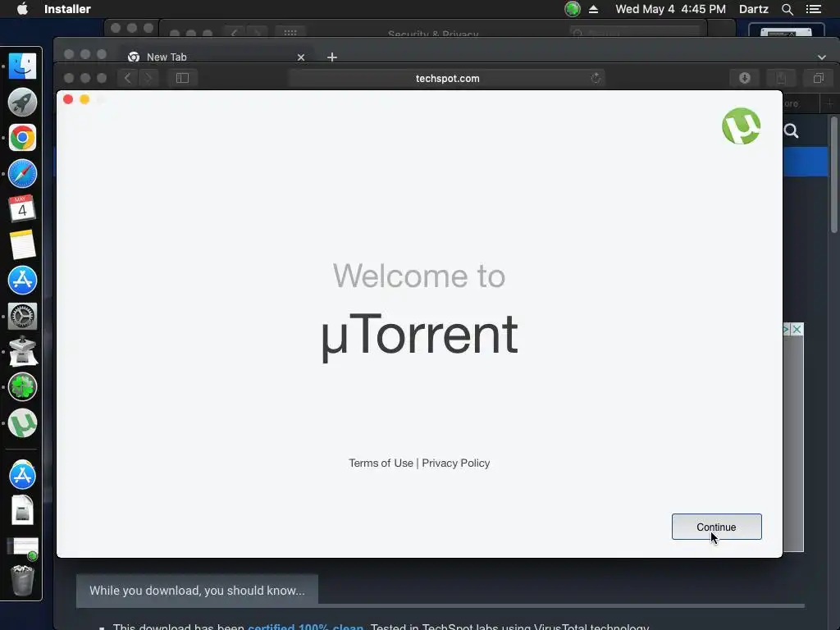This screenshot has width=840, height=630.
Task: Reload the techspot.com page in Safari
Action: click(596, 78)
